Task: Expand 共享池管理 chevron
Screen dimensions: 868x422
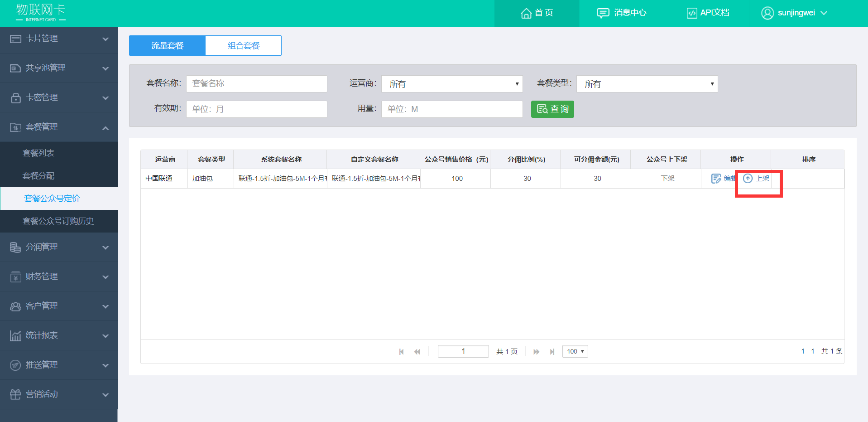Action: click(x=106, y=69)
